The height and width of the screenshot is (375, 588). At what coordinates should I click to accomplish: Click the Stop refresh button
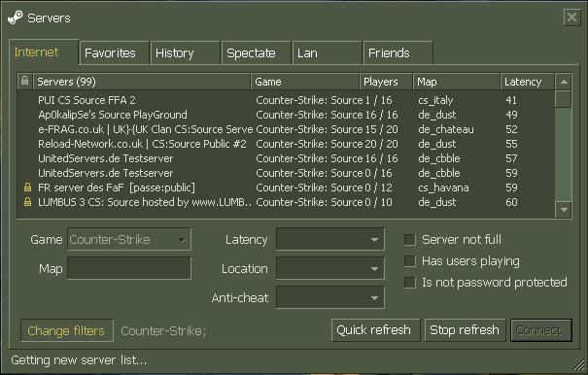point(465,330)
